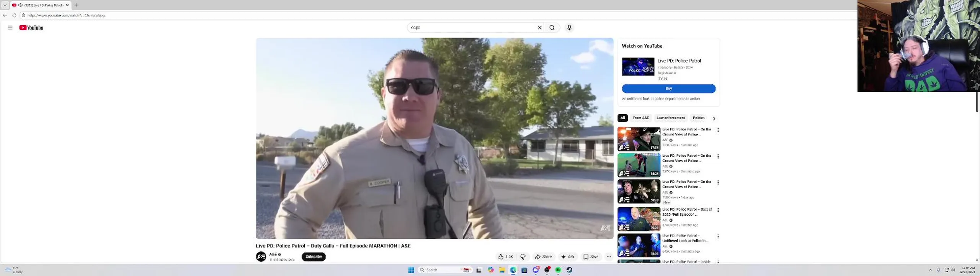Screen dimensions: 980x276
Task: Open the tab search dropdown arrow
Action: tap(5, 5)
